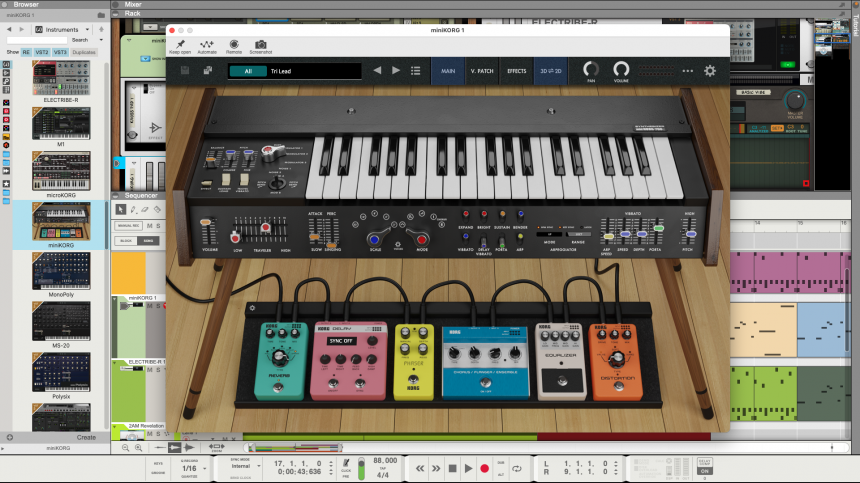Toggle the 3D/2D view tab
Screen dimensions: 860x483
coord(551,71)
